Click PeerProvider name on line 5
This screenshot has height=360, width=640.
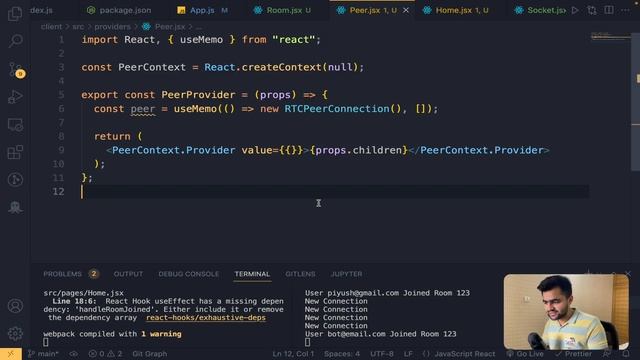pos(198,95)
